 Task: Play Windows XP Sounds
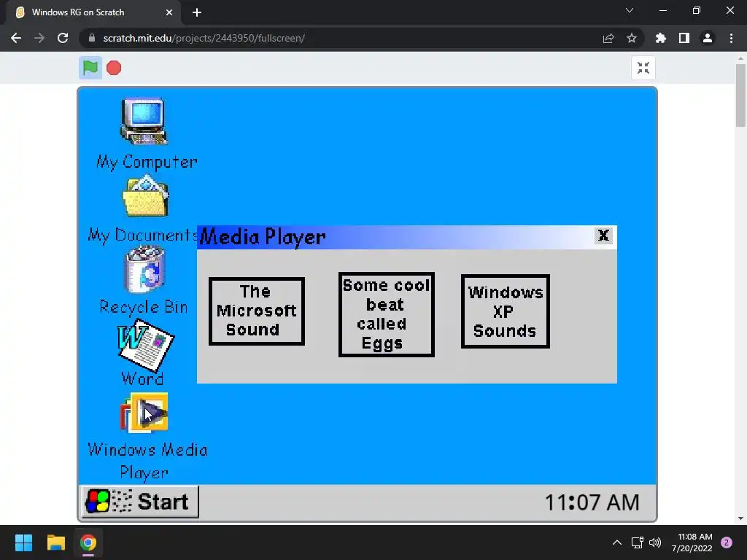(x=506, y=311)
